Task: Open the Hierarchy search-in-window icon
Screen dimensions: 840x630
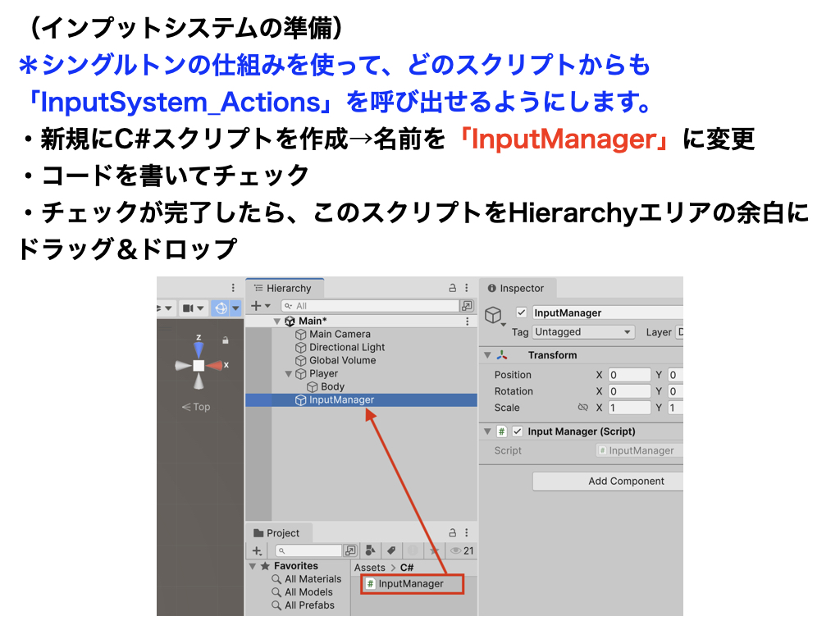Action: pyautogui.click(x=467, y=305)
